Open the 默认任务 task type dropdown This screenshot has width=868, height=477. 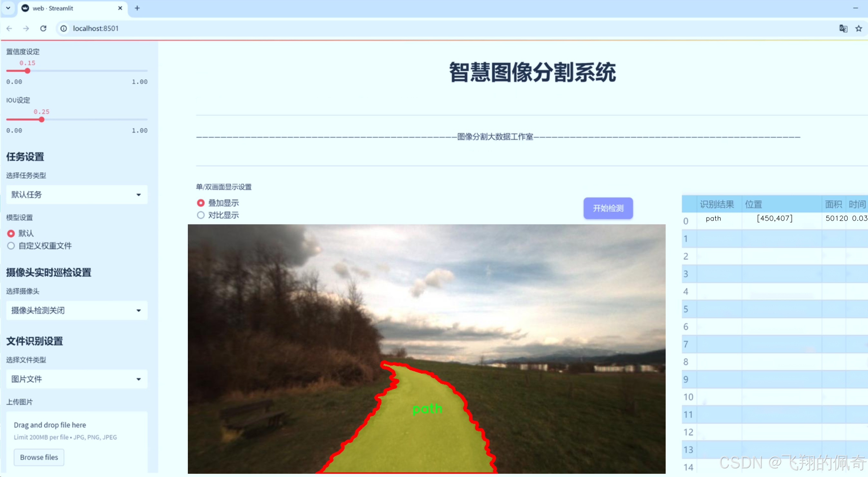[x=76, y=195]
